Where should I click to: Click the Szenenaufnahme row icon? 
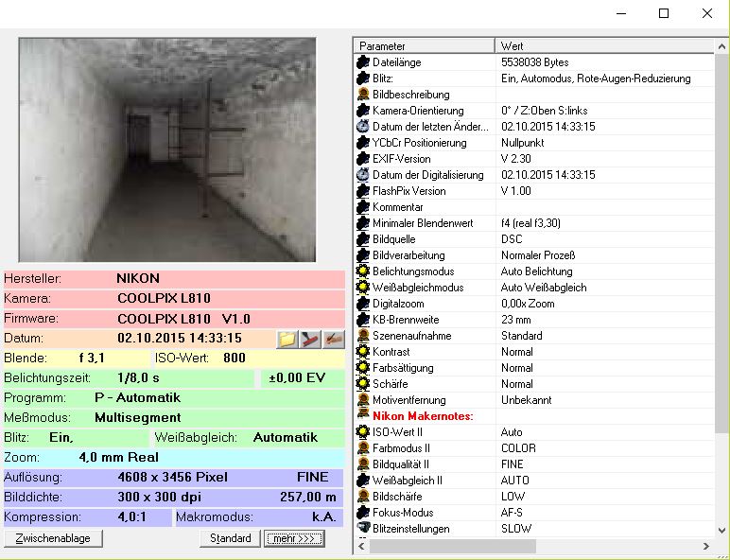363,336
